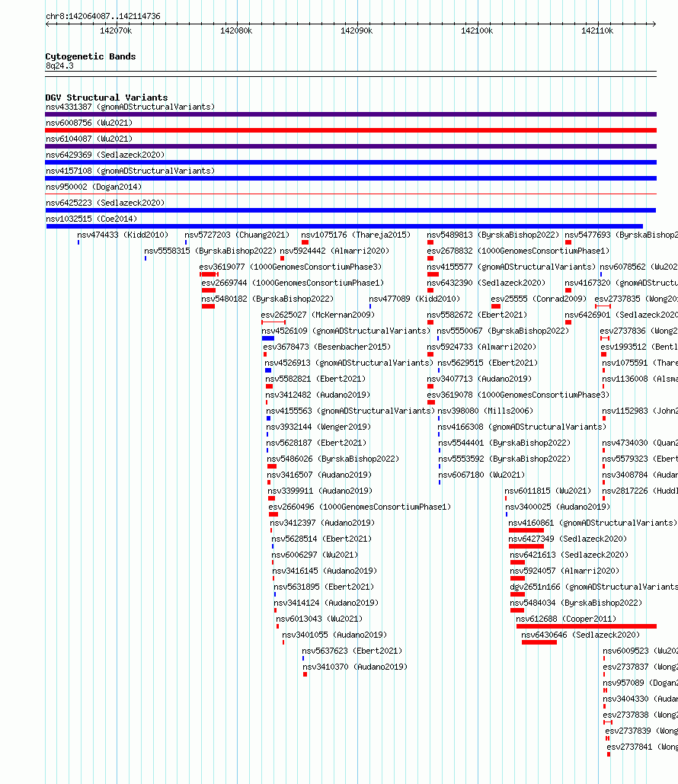Click nsv6013043 (Wu2021) label
Screen dimensions: 678x784
(319, 619)
